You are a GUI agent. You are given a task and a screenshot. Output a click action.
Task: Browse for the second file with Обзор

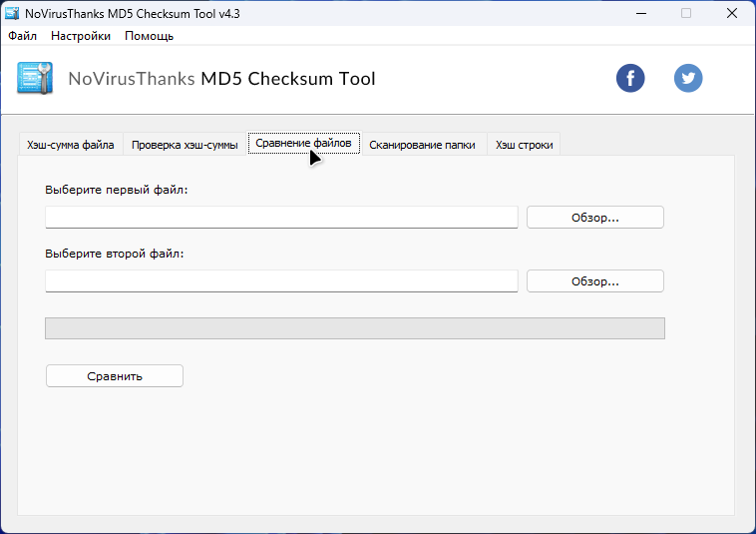[595, 280]
